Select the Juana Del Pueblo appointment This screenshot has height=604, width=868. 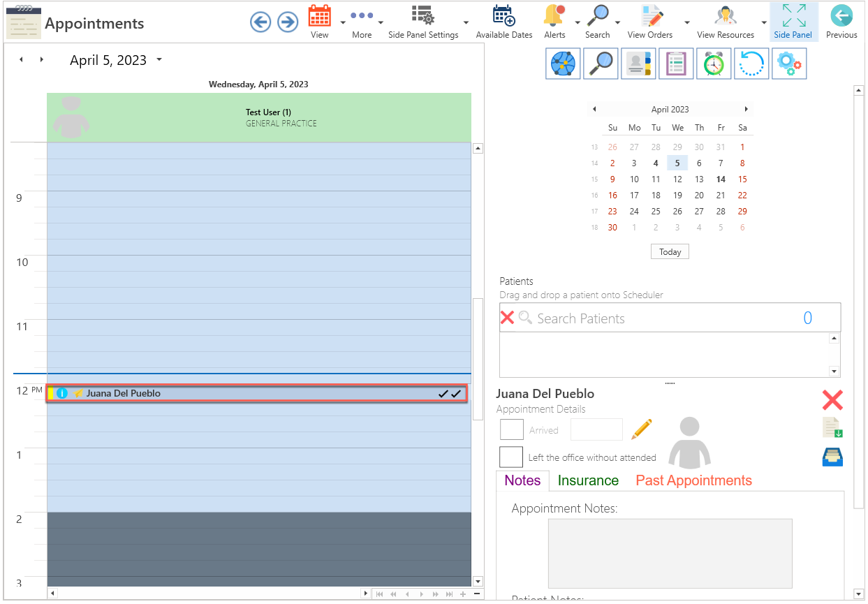click(x=257, y=393)
